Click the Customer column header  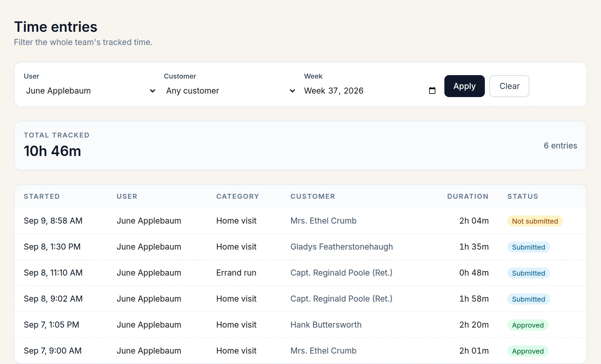[313, 196]
